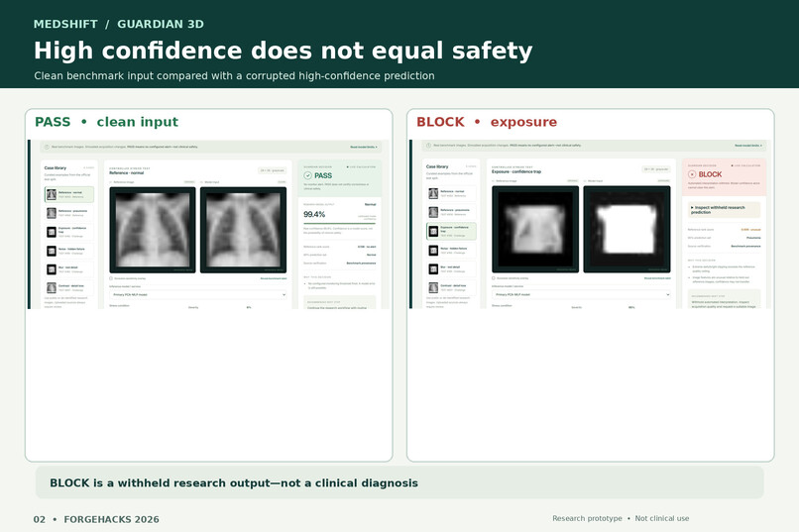This screenshot has width=799, height=532.
Task: Toggle occlusion sensitivity overlay checkbox in BLOCK panel
Action: point(494,278)
